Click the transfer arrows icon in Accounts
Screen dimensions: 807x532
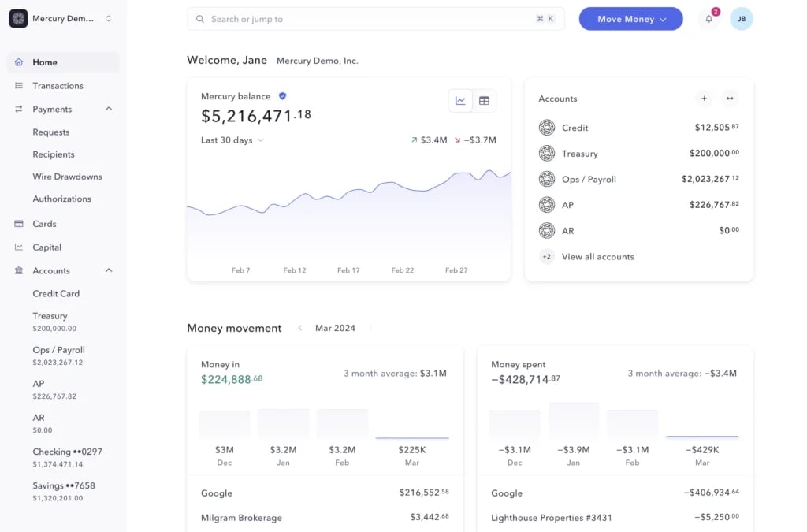click(x=730, y=99)
